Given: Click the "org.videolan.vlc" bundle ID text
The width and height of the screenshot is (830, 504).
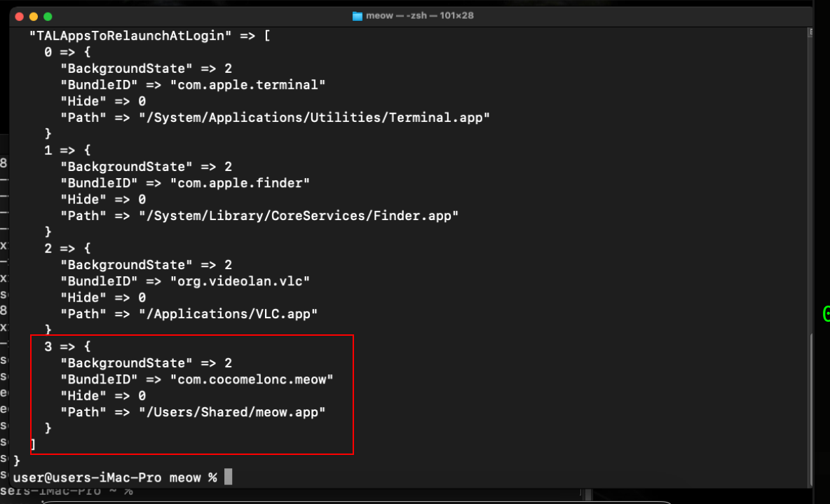Looking at the screenshot, I should tap(240, 281).
